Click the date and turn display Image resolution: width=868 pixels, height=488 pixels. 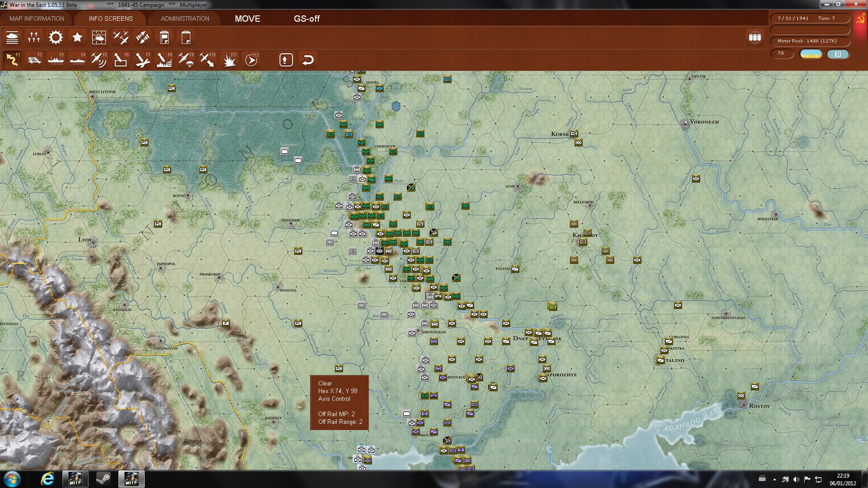tap(810, 19)
